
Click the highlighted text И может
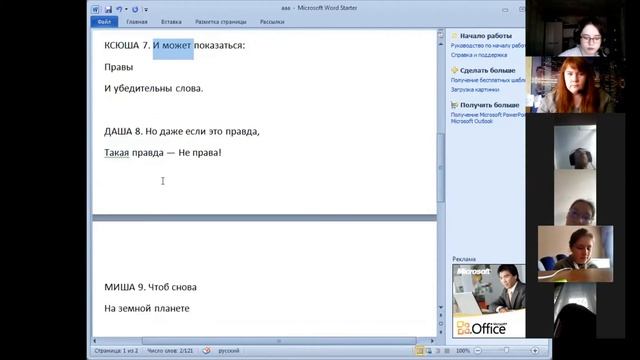(173, 45)
